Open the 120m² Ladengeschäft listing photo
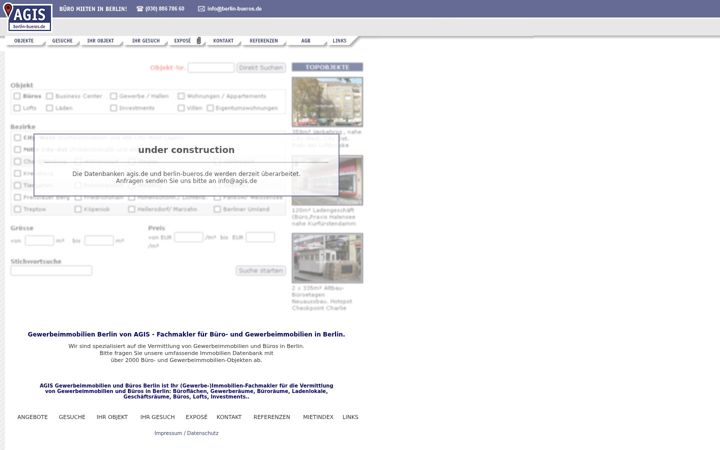Image resolution: width=720 pixels, height=450 pixels. [327, 180]
